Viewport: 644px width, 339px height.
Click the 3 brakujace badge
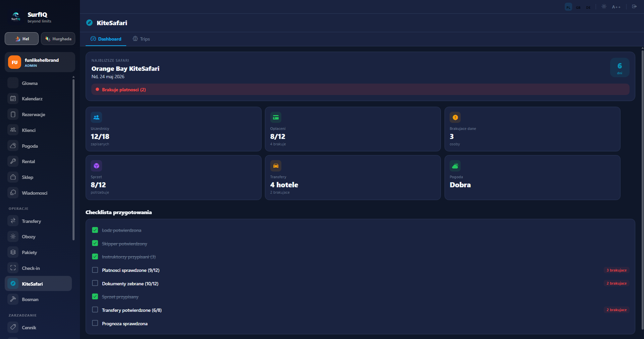pos(616,270)
